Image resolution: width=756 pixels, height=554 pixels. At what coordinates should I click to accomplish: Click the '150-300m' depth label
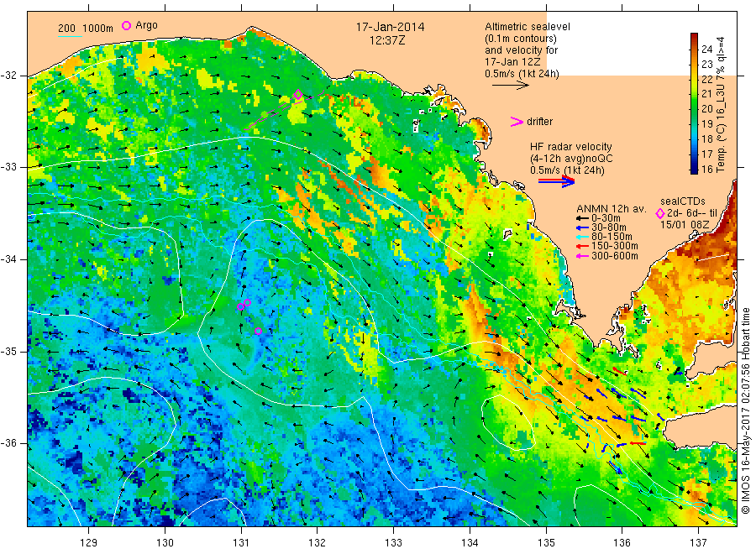pyautogui.click(x=615, y=246)
